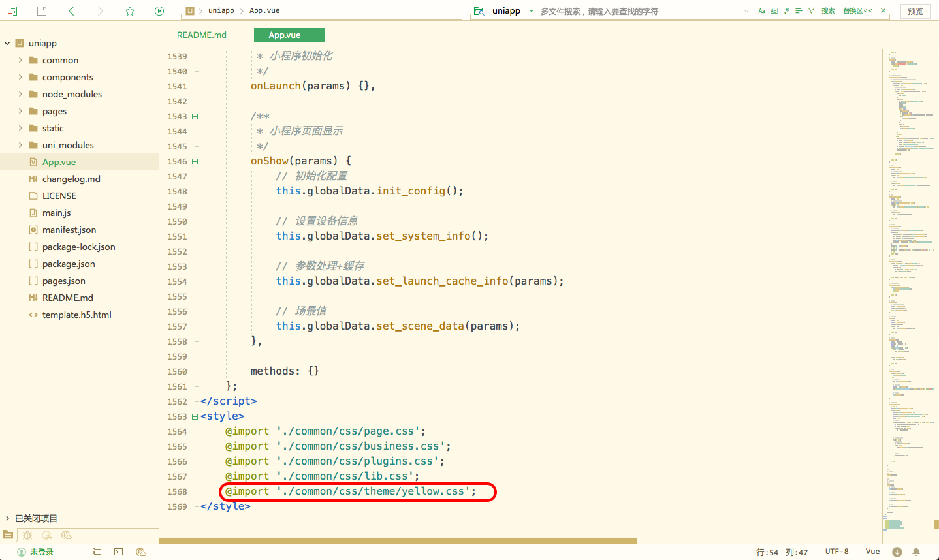Open notifications with the bell icon
Viewport: 939px width, 560px height.
(916, 552)
